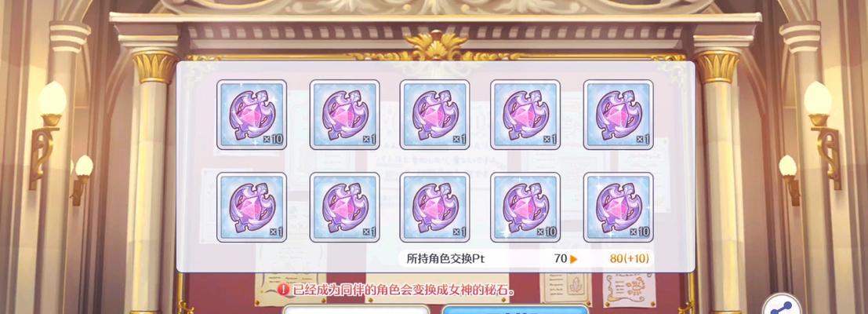
Task: Tap fourth shard (×10) in bottom row
Action: point(525,207)
